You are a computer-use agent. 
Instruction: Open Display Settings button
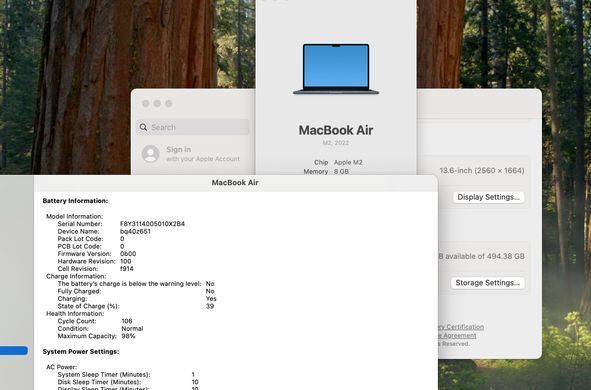[488, 197]
